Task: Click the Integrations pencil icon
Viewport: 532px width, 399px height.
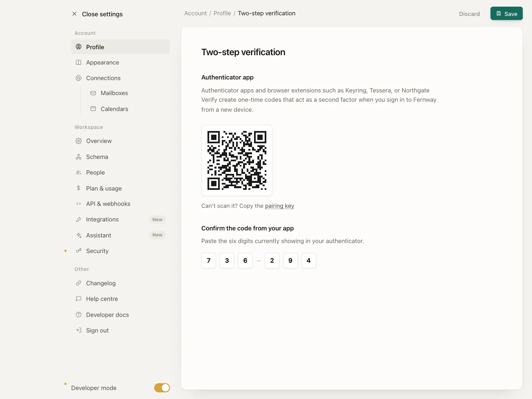Action: pyautogui.click(x=78, y=219)
